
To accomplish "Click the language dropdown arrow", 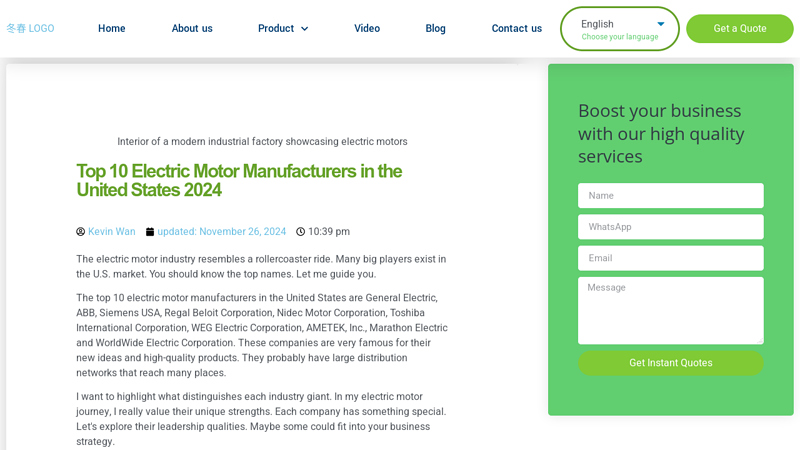I will (x=661, y=24).
